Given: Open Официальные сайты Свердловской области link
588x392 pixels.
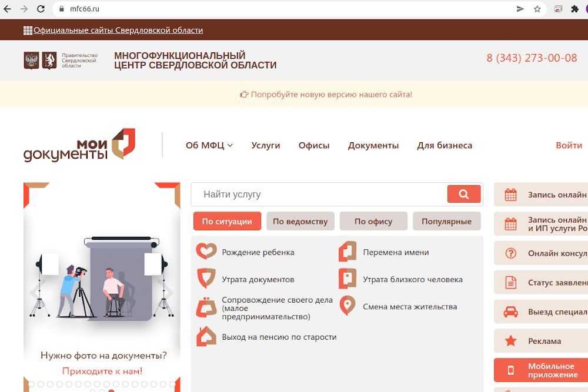Looking at the screenshot, I should point(118,30).
